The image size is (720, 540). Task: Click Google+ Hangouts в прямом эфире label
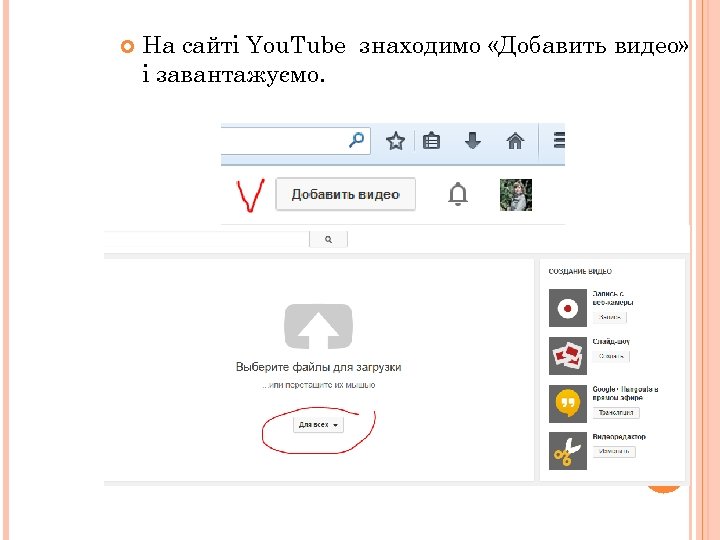[x=625, y=394]
